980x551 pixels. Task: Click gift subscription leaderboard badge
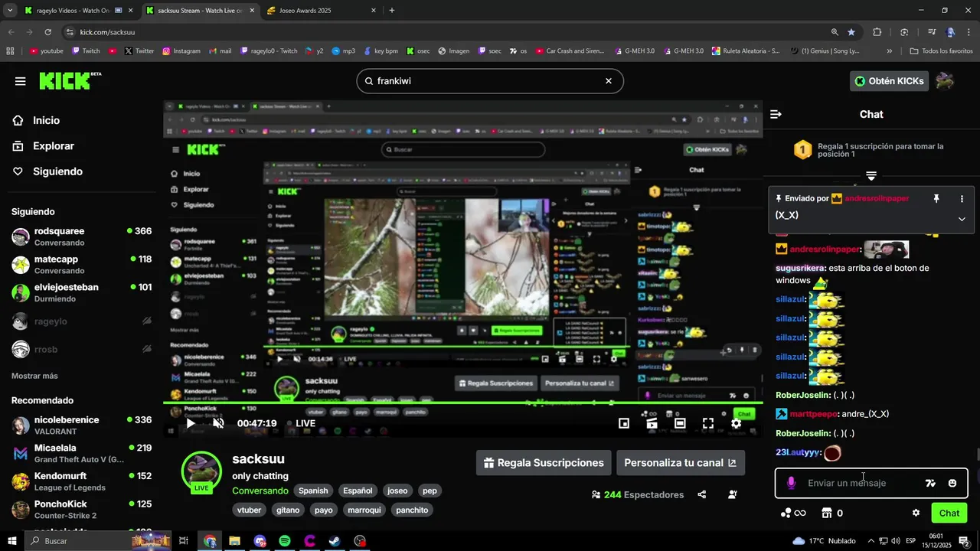click(802, 149)
